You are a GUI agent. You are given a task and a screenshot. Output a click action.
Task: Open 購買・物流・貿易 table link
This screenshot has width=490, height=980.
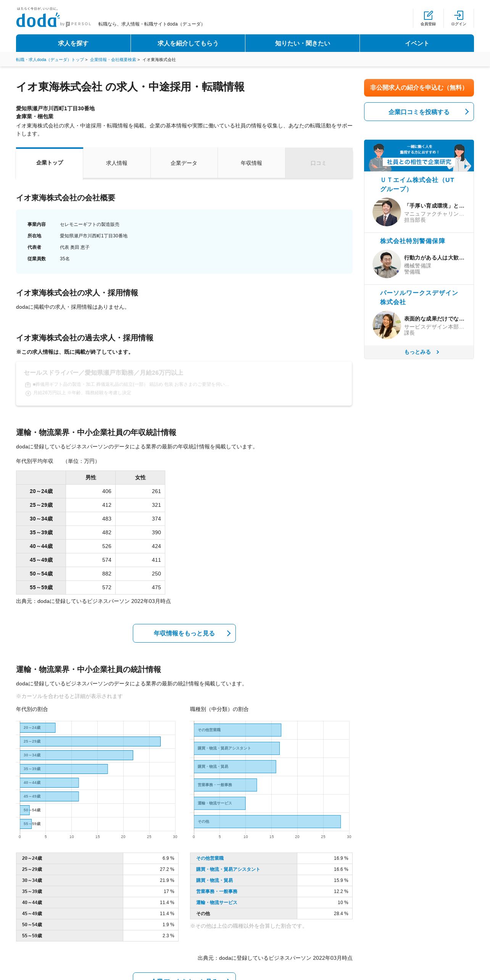(x=214, y=880)
